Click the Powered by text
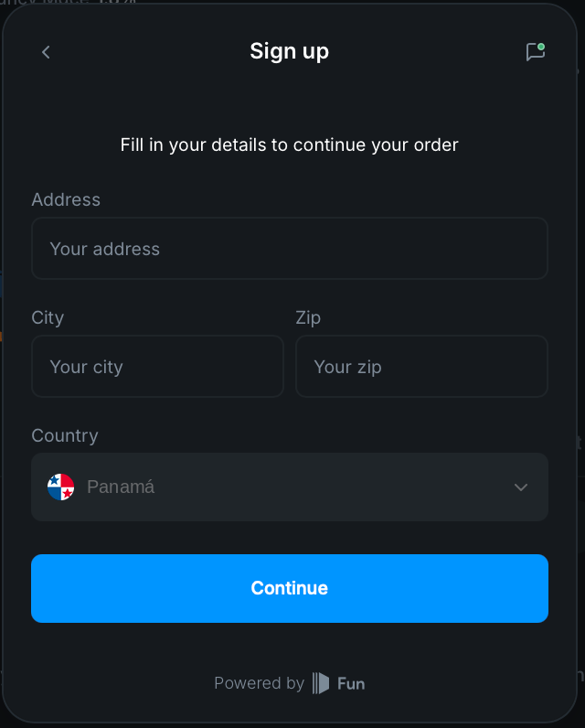Image resolution: width=585 pixels, height=728 pixels. coord(259,683)
